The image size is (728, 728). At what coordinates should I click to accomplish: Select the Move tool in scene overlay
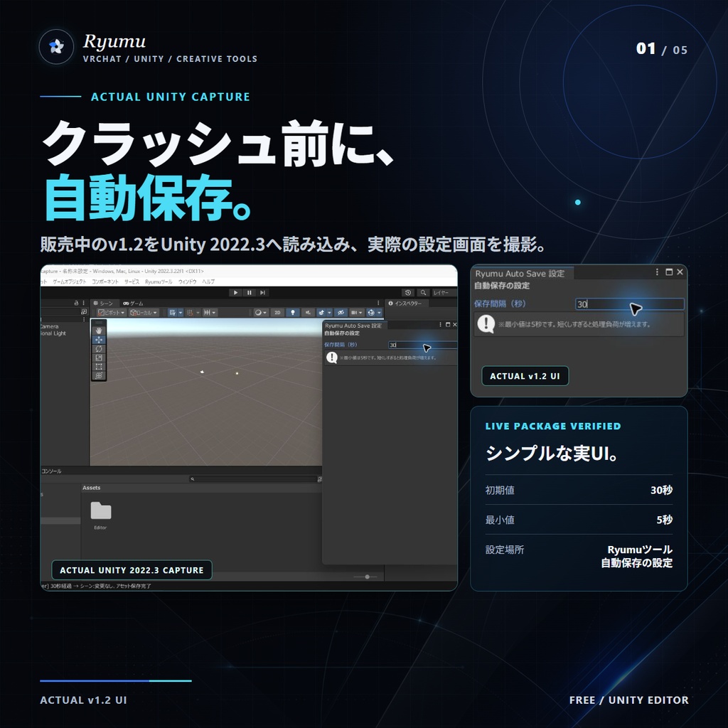point(98,339)
